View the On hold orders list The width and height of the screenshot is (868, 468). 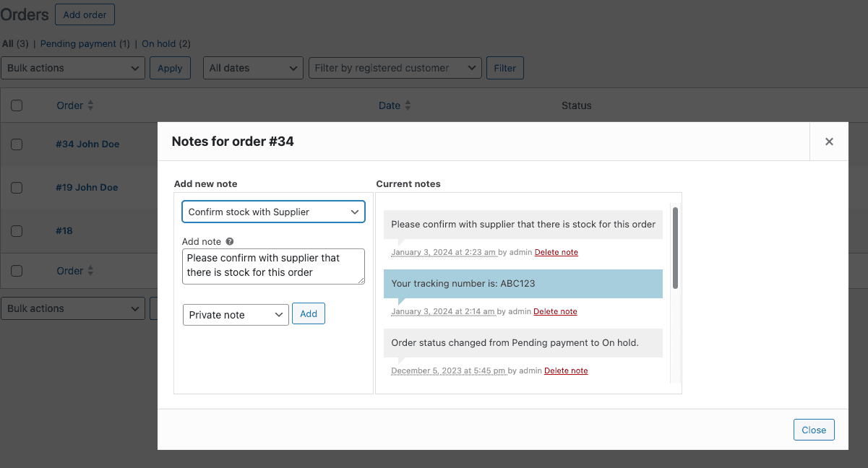tap(160, 43)
